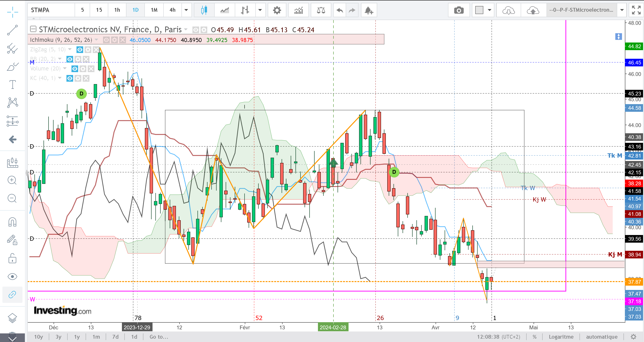
Task: Choose the candlestick chart style
Action: (x=204, y=10)
